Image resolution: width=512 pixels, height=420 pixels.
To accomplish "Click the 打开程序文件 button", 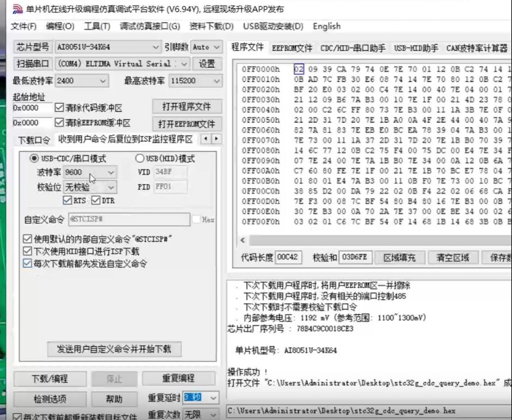I will coord(187,106).
